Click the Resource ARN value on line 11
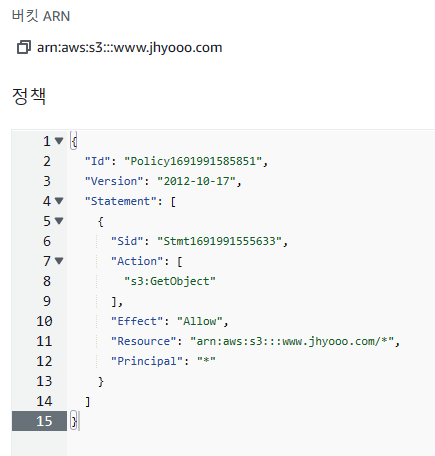This screenshot has width=435, height=456. (x=292, y=341)
